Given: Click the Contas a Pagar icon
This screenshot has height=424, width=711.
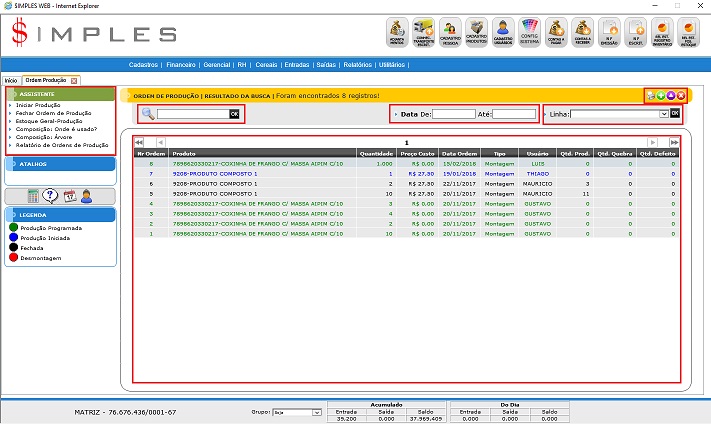Looking at the screenshot, I should point(557,34).
